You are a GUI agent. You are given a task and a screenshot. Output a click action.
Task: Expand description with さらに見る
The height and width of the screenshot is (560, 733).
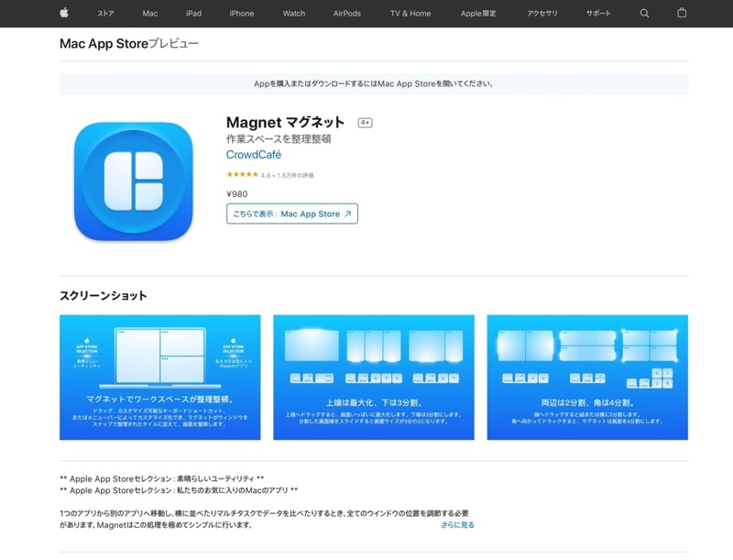click(x=457, y=525)
